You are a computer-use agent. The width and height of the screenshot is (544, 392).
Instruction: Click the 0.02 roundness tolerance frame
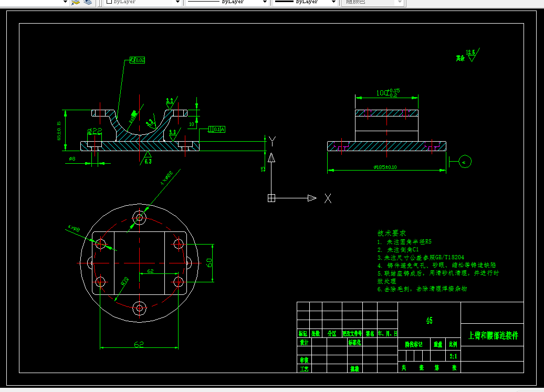click(x=138, y=60)
